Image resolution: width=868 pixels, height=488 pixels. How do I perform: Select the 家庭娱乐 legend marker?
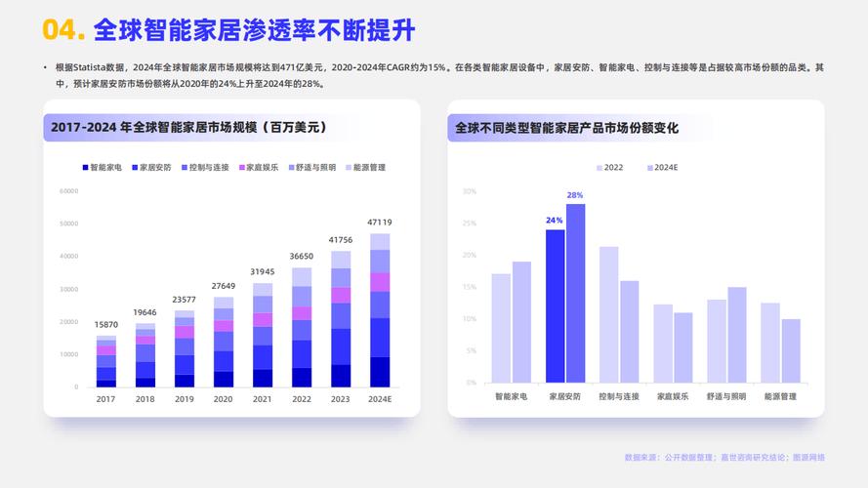click(241, 168)
